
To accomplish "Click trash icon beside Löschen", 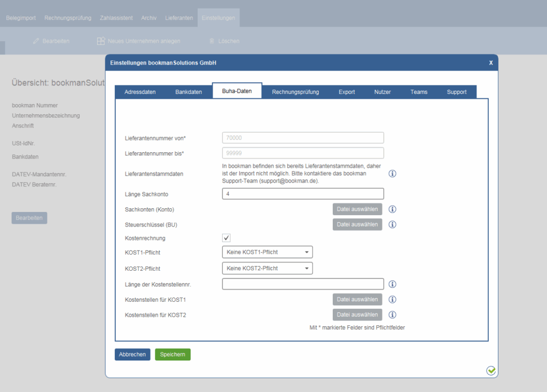I will coord(212,41).
